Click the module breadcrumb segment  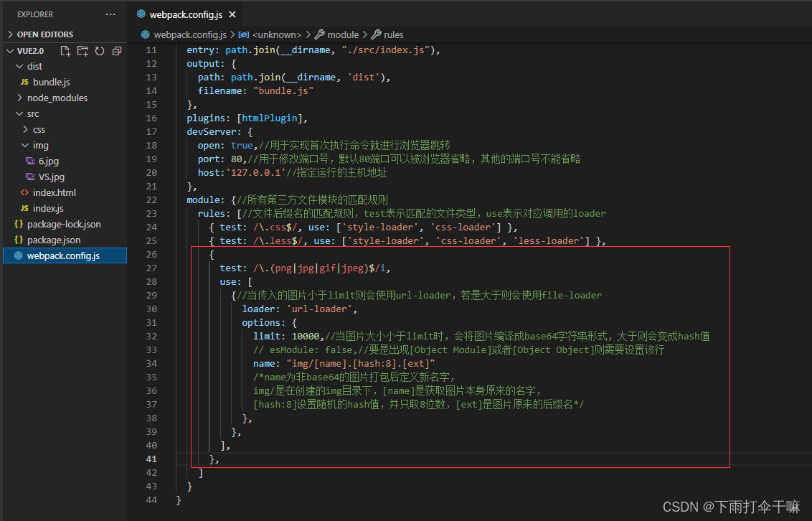click(343, 34)
